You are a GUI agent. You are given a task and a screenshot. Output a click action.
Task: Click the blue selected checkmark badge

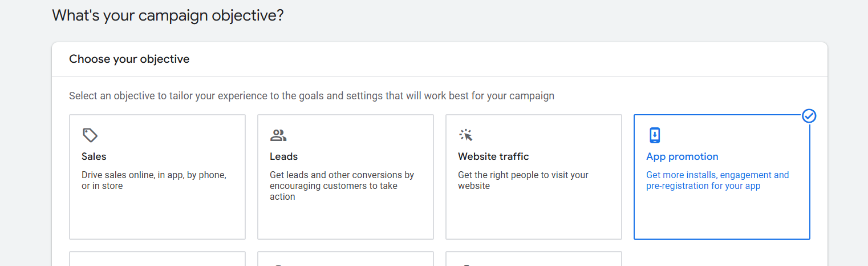pyautogui.click(x=809, y=116)
